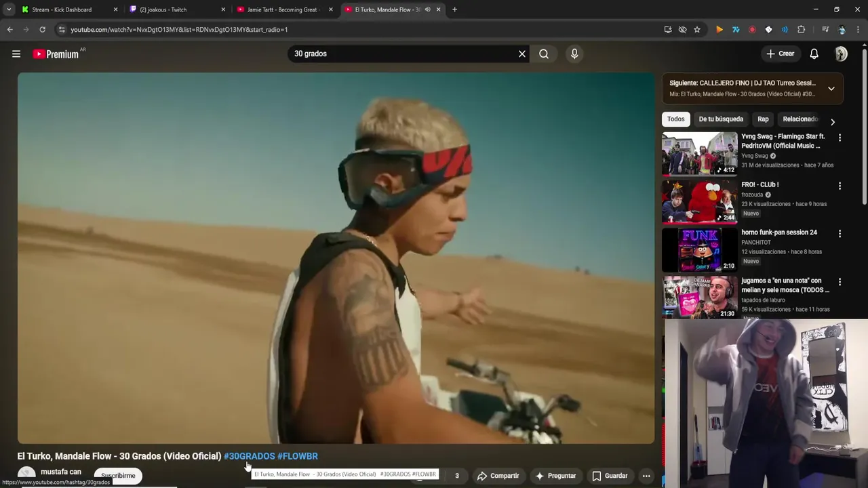Open the #30GRADOS hashtag link
The width and height of the screenshot is (868, 488).
pos(249,456)
